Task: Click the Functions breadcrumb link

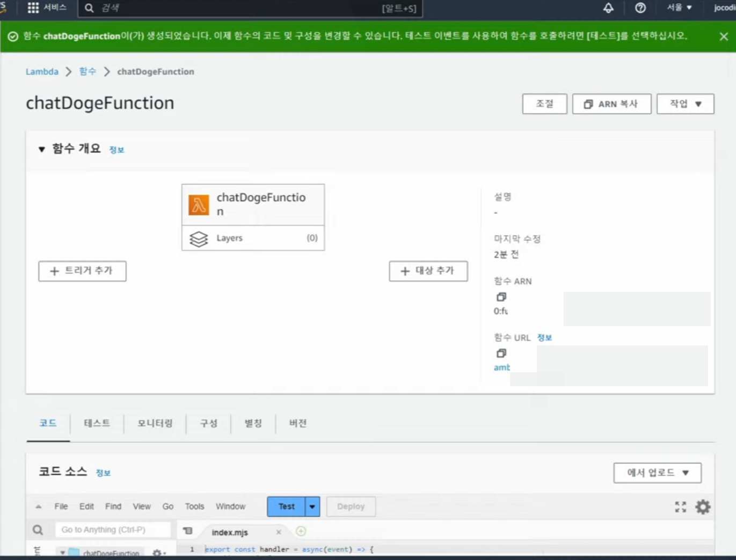Action: click(x=88, y=71)
